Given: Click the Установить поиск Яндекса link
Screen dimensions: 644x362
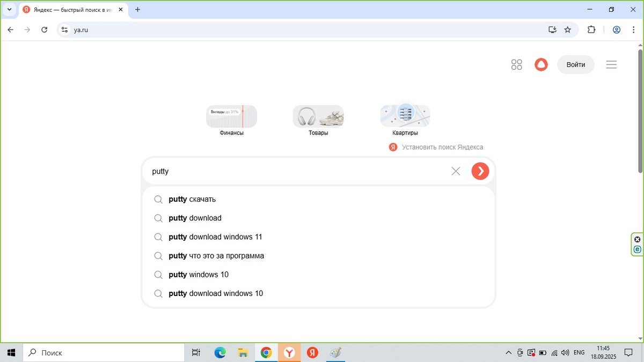Looking at the screenshot, I should [436, 147].
